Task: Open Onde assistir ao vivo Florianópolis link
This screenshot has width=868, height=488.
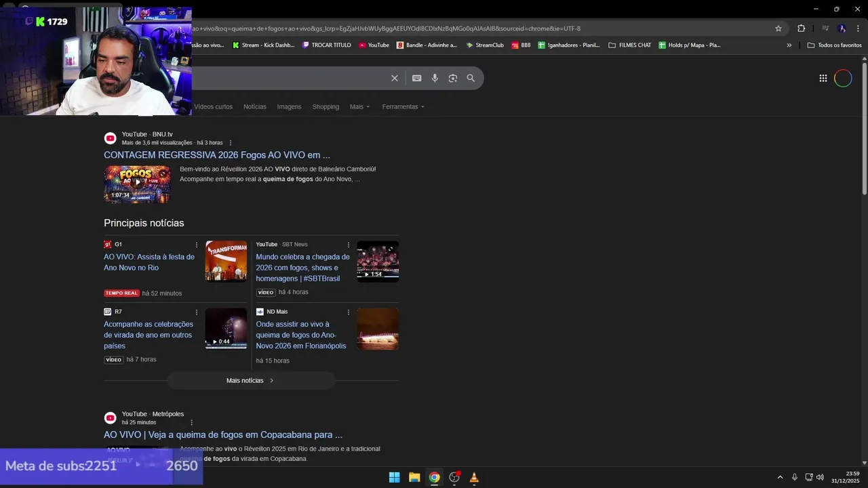Action: [301, 335]
